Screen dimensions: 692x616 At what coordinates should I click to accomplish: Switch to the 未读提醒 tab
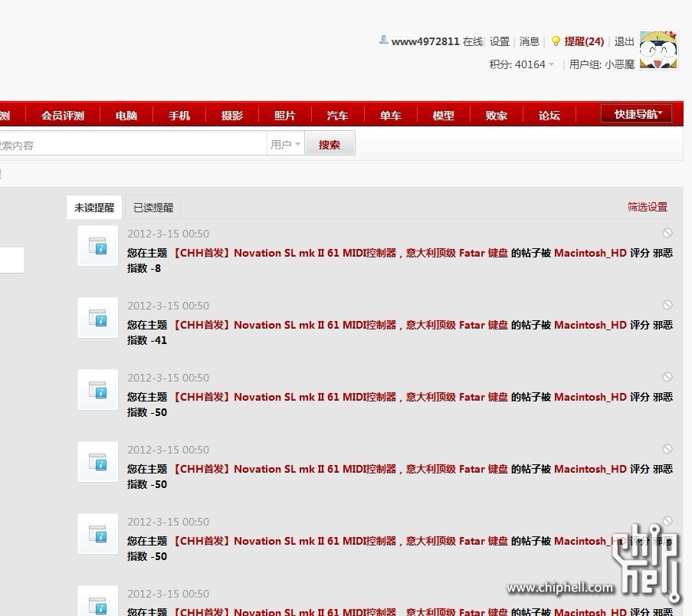pyautogui.click(x=94, y=208)
